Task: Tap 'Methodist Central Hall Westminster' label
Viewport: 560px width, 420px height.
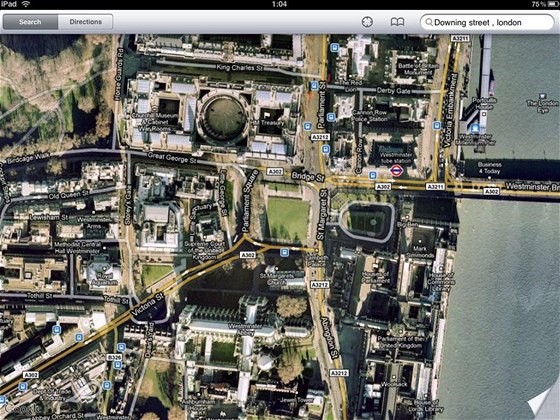Action: 77,248
